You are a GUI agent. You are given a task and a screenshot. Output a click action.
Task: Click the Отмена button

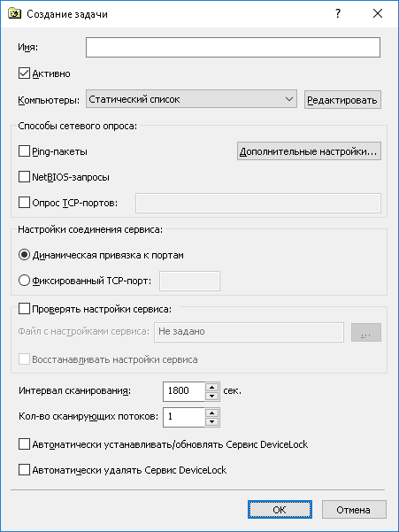[354, 510]
